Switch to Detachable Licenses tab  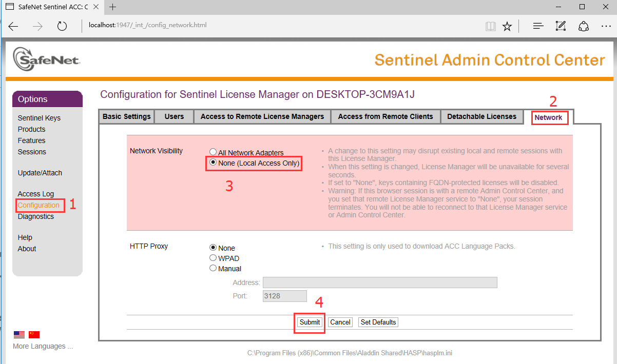(481, 116)
